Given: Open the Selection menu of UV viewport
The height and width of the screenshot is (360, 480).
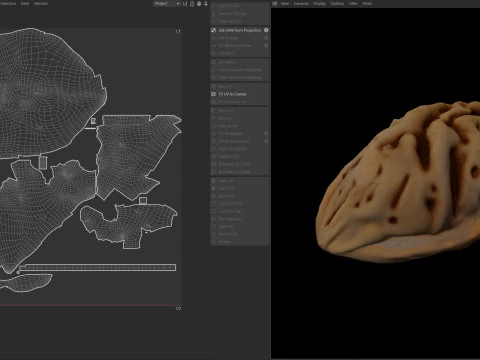Looking at the screenshot, I should [x=8, y=3].
